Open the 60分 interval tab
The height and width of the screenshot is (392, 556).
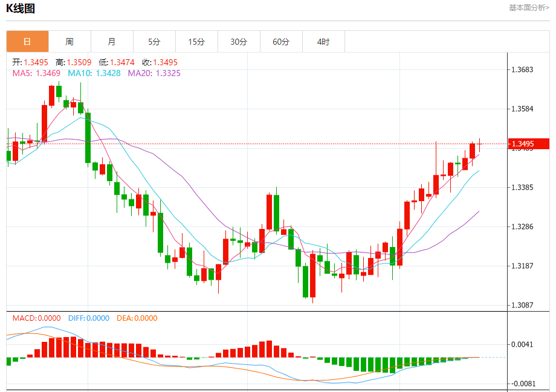[x=281, y=42]
